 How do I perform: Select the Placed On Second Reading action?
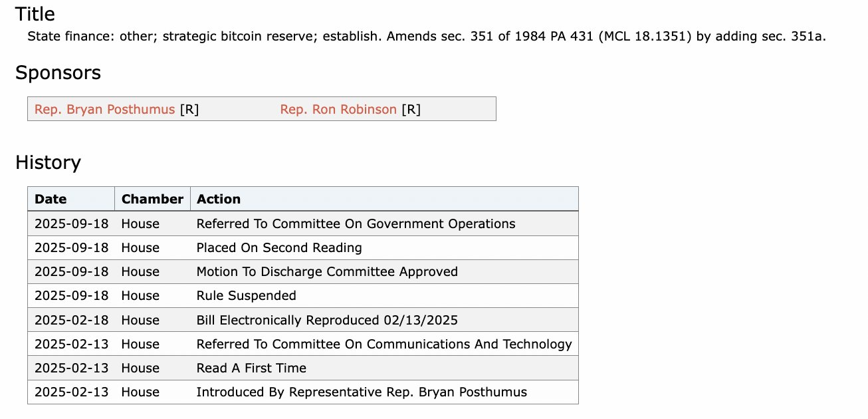pyautogui.click(x=279, y=247)
